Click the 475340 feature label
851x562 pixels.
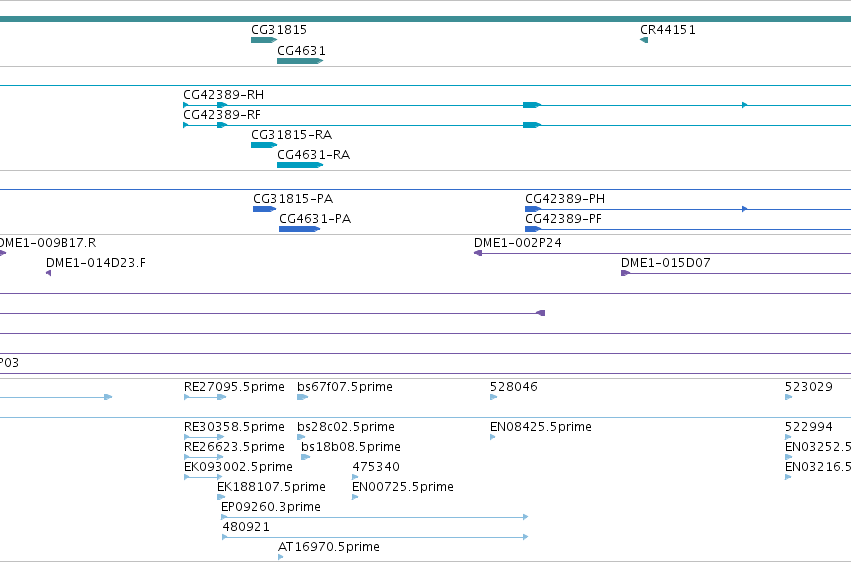pos(376,468)
